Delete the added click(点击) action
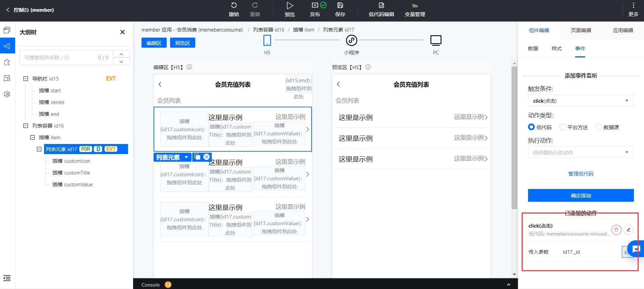 pyautogui.click(x=616, y=230)
